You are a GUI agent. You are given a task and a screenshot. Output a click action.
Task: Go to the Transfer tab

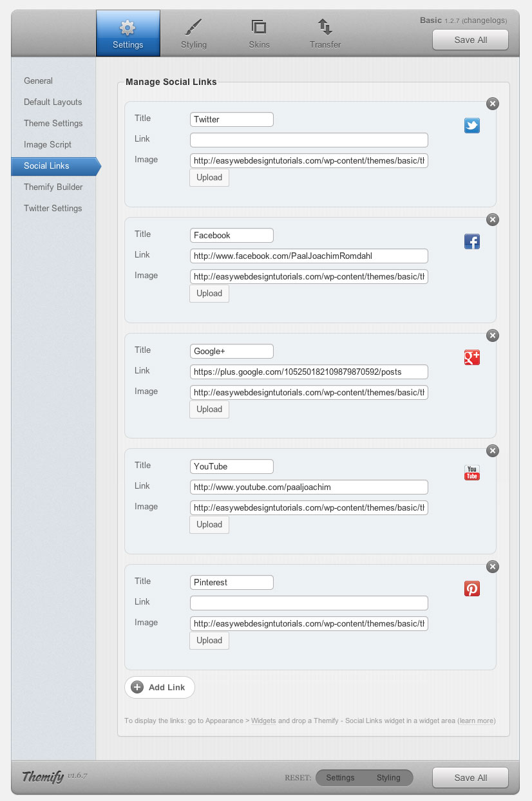click(325, 33)
